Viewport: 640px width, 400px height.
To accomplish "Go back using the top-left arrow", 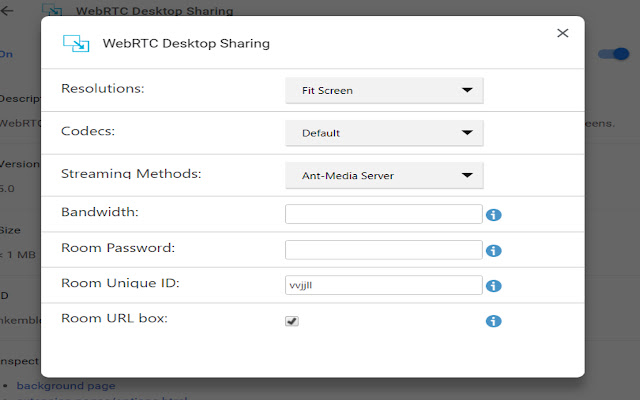I will [9, 12].
